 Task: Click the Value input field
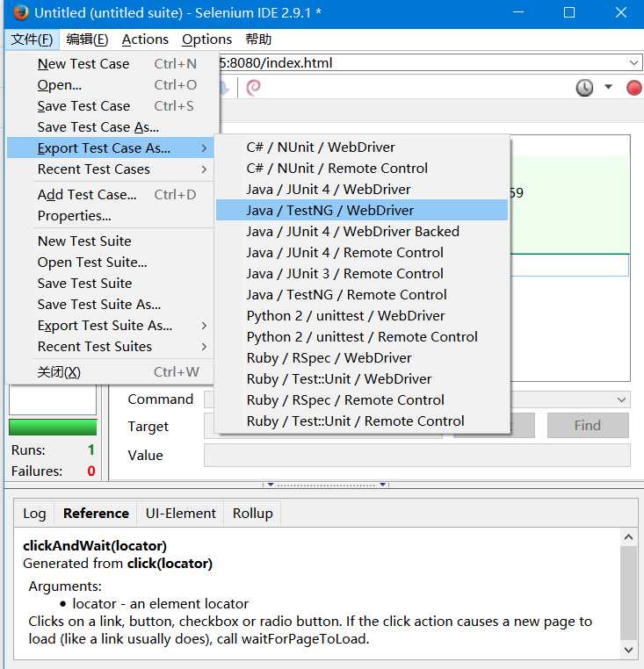[416, 456]
